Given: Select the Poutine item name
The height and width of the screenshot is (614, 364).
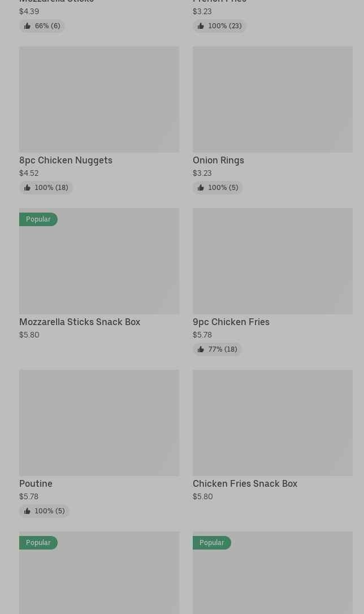Looking at the screenshot, I should point(36,483).
